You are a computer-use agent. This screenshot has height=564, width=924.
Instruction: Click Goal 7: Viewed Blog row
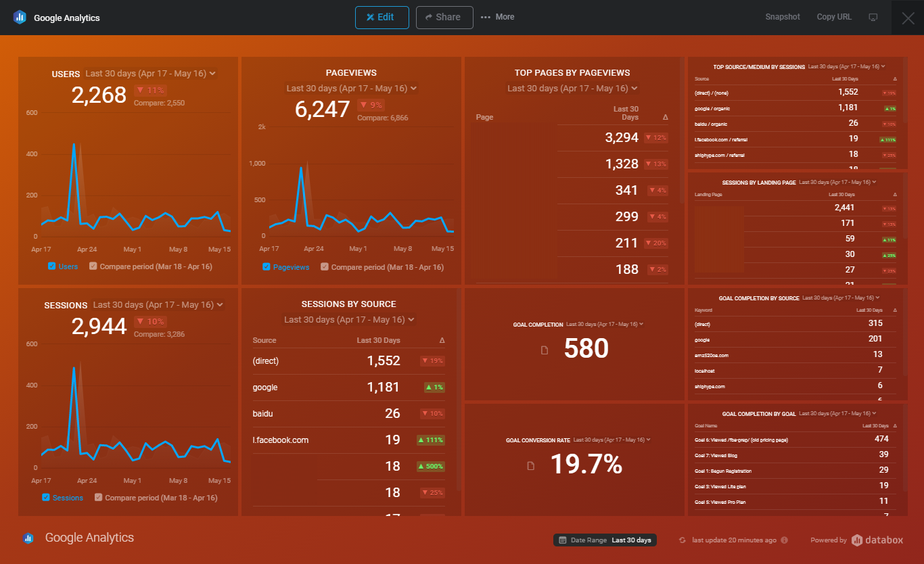795,455
